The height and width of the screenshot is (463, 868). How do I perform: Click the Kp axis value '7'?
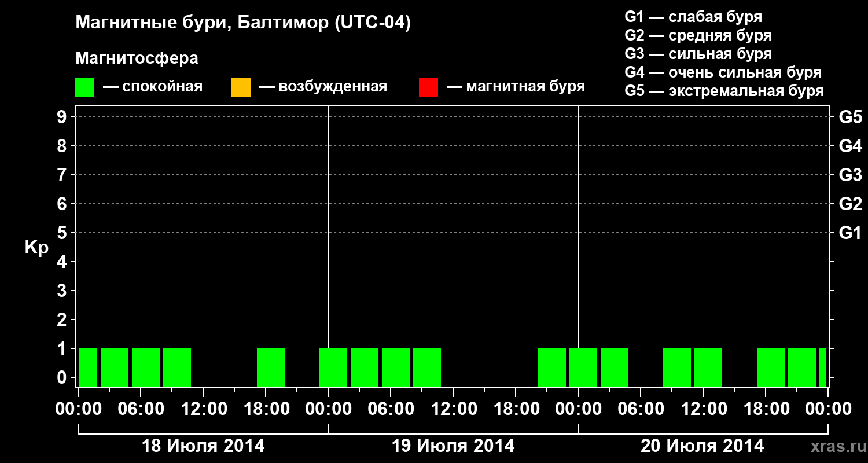coord(63,175)
